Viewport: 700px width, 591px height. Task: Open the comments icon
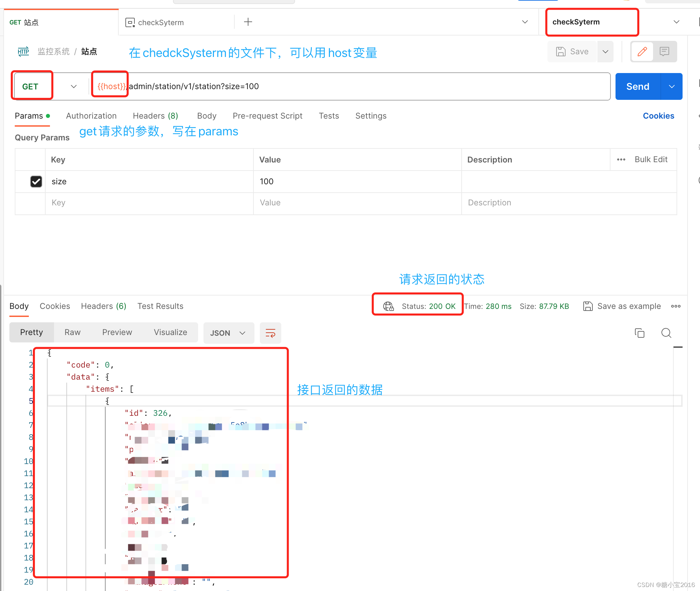tap(664, 52)
